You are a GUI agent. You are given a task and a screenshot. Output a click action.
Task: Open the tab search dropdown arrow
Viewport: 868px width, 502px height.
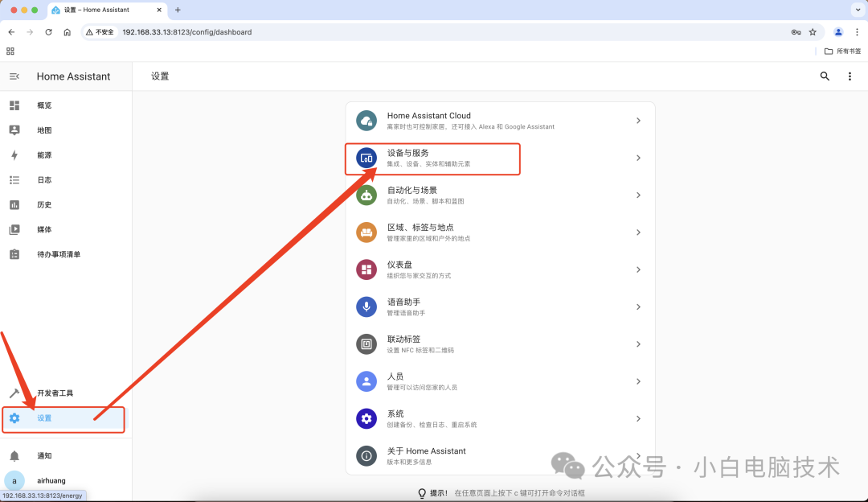point(858,10)
